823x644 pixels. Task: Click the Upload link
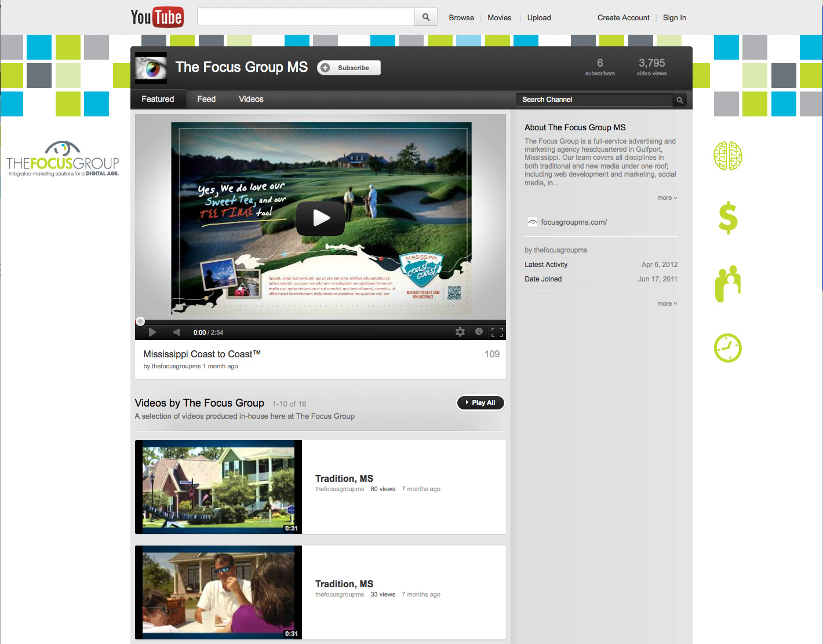(x=539, y=18)
